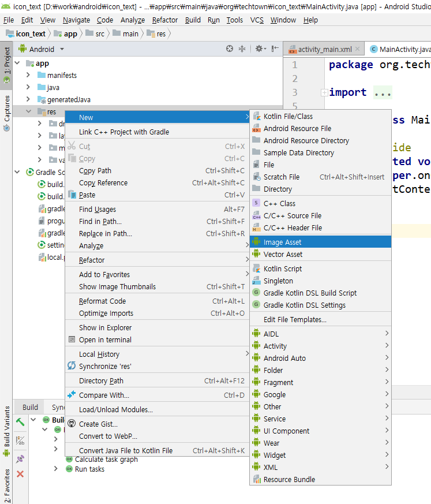The height and width of the screenshot is (504, 431).
Task: Click the Android Resource File icon
Action: pyautogui.click(x=256, y=129)
